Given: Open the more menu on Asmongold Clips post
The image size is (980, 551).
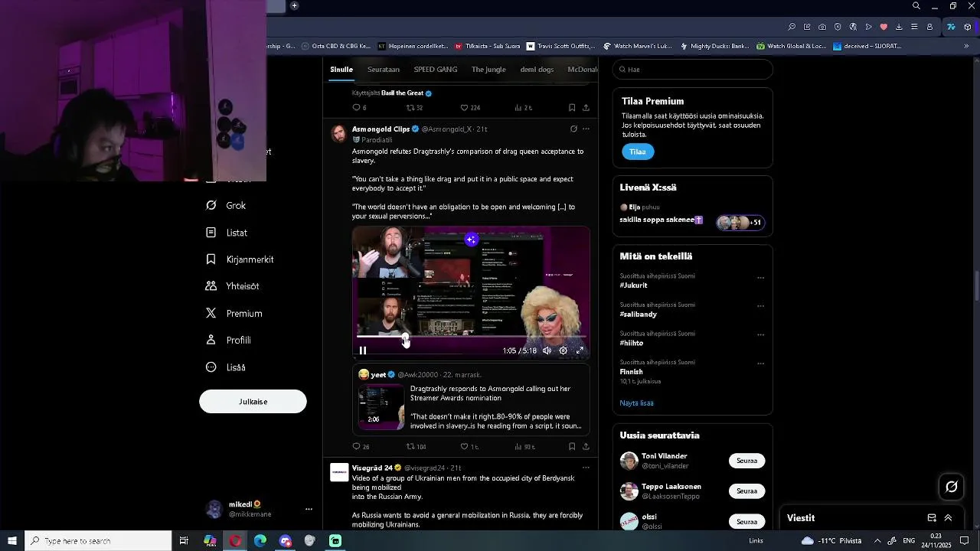Looking at the screenshot, I should point(586,129).
